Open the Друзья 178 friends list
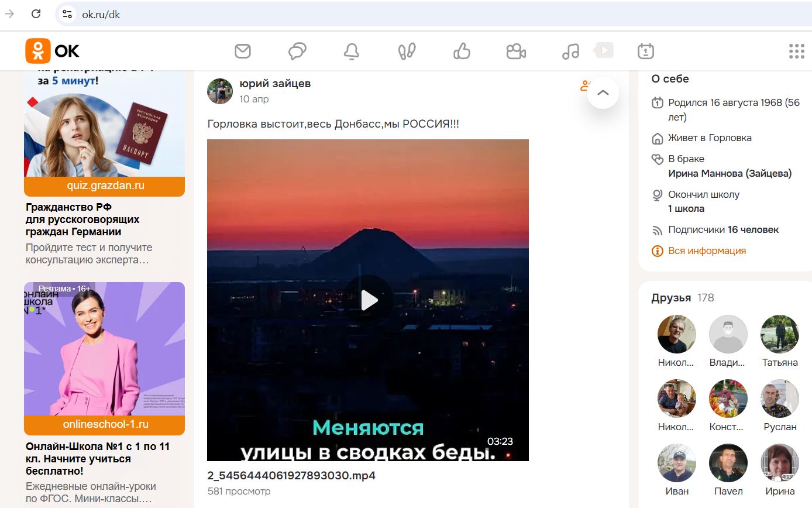Viewport: 812px width, 508px height. point(683,297)
